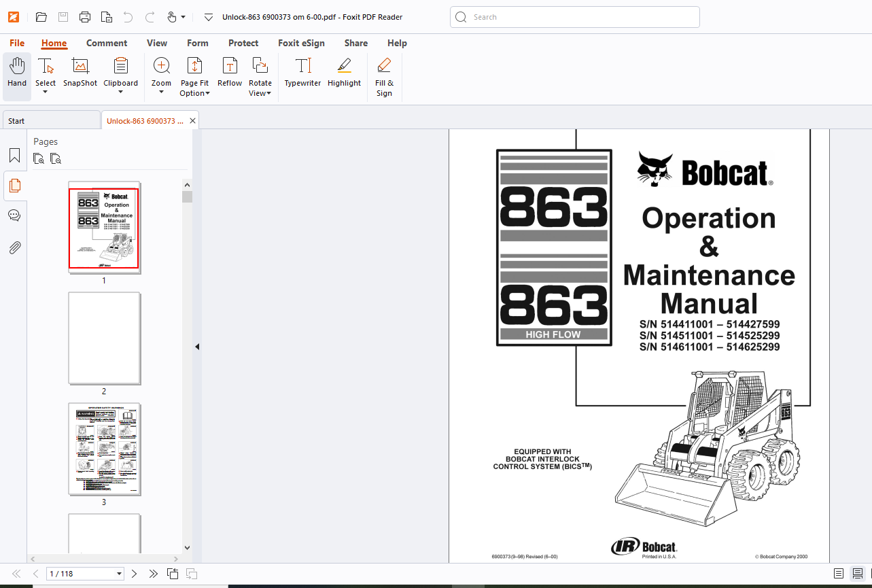Go to the first page
872x588 pixels.
click(16, 574)
